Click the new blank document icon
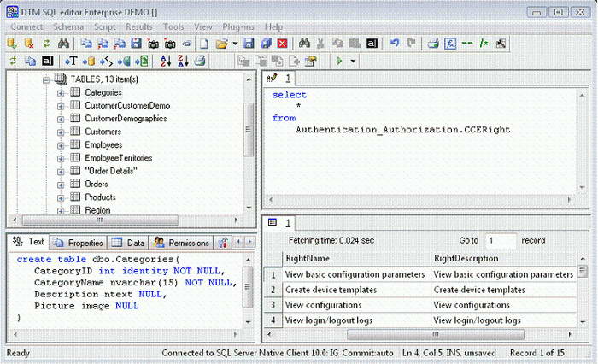The image size is (598, 364). [x=204, y=43]
